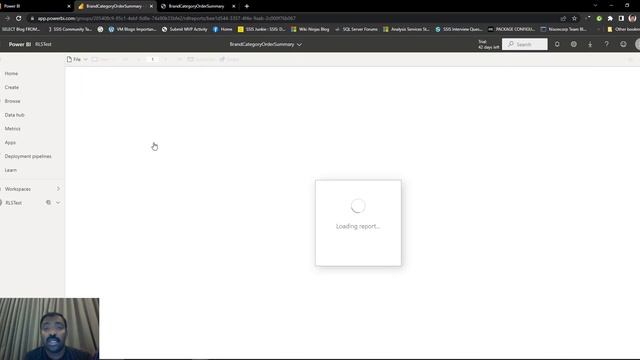Open the Chrome profile avatar
The width and height of the screenshot is (640, 360).
[x=632, y=18]
